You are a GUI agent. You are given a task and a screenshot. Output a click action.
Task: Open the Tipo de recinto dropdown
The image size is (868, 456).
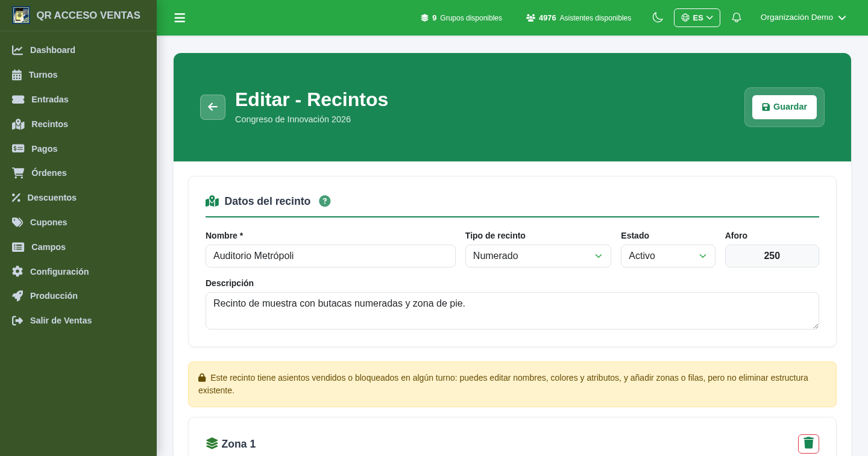pyautogui.click(x=538, y=256)
